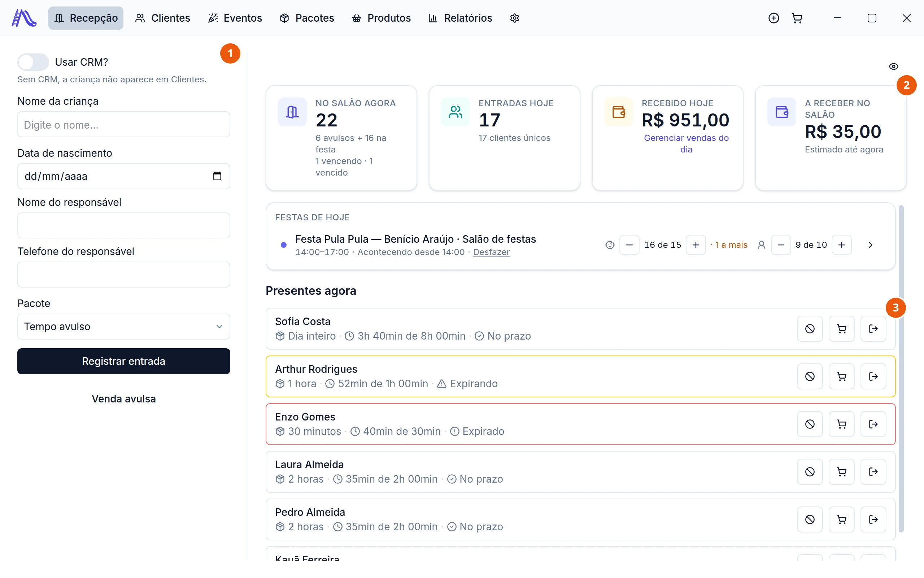Register exit for Arthur Rodrigues
The width and height of the screenshot is (924, 578).
[x=873, y=376]
